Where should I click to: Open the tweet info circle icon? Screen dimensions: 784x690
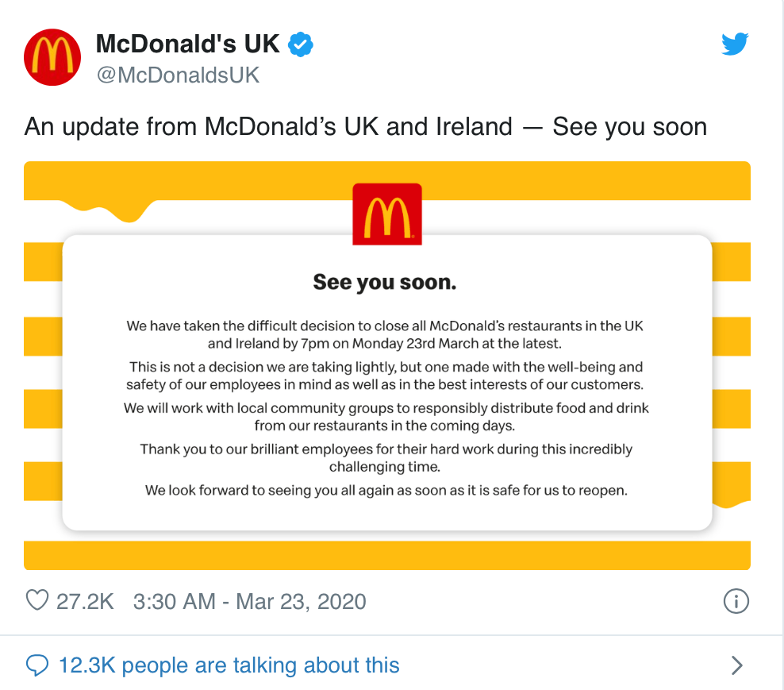point(736,601)
